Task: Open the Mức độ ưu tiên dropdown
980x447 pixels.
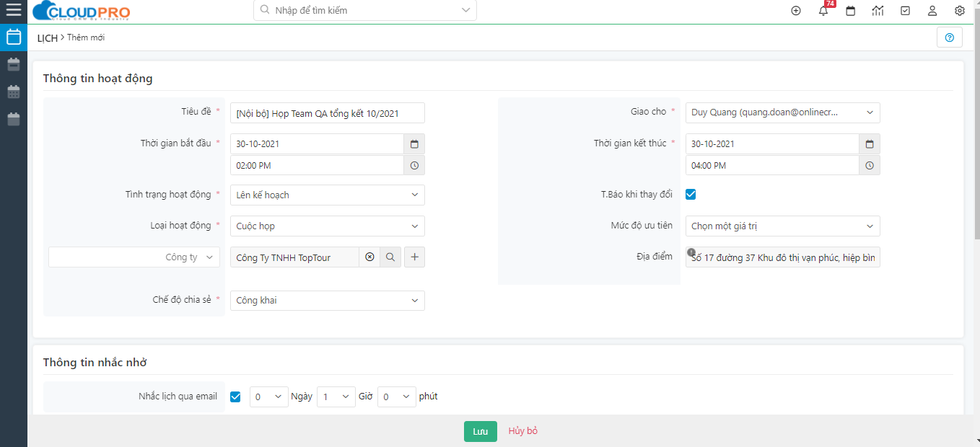Action: pyautogui.click(x=782, y=226)
